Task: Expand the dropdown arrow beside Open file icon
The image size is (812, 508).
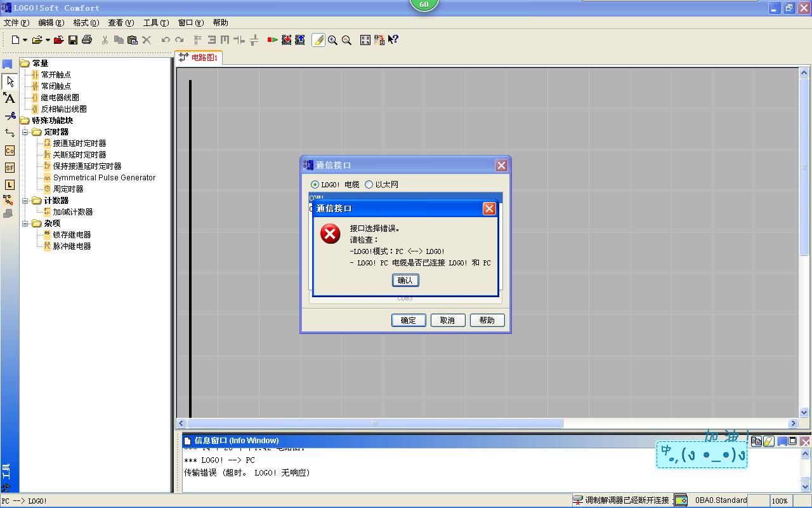Action: tap(48, 40)
